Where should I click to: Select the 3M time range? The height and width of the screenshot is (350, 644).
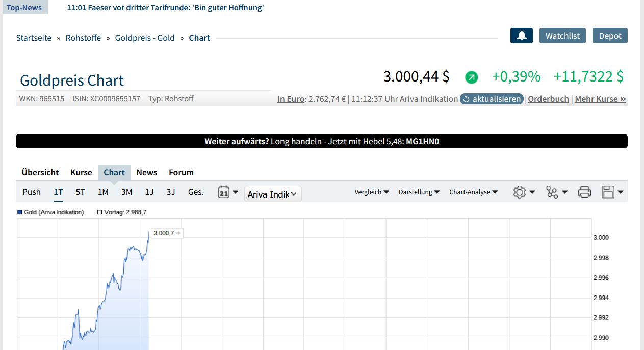(x=126, y=192)
